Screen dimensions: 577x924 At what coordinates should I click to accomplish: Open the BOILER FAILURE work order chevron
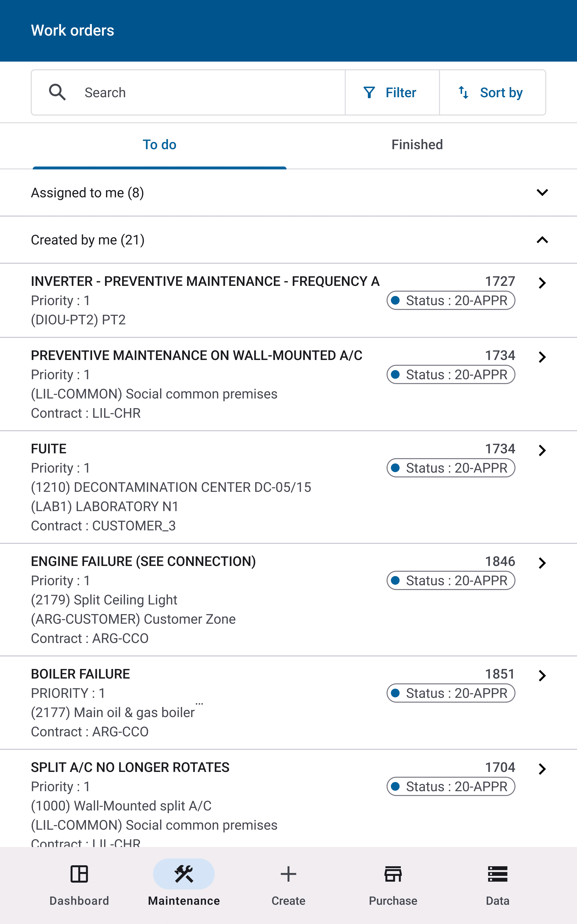pyautogui.click(x=542, y=675)
